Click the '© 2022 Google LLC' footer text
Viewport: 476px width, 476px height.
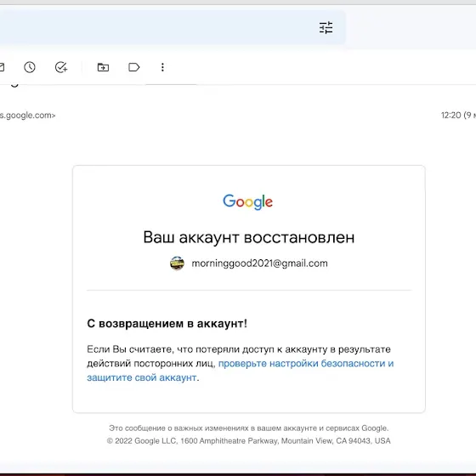(248, 441)
